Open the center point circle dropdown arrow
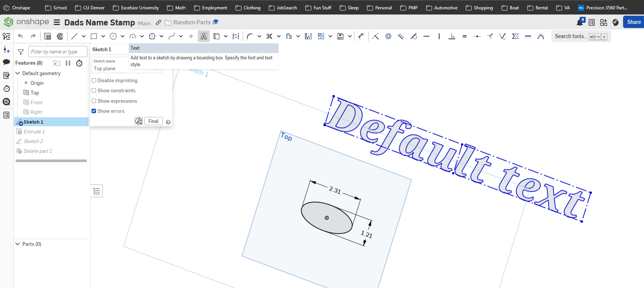 click(123, 36)
